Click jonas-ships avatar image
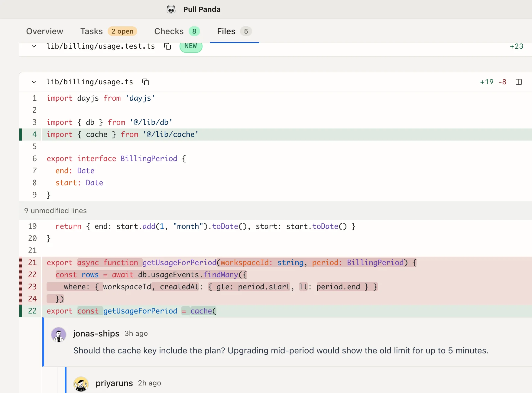532x393 pixels. 59,335
